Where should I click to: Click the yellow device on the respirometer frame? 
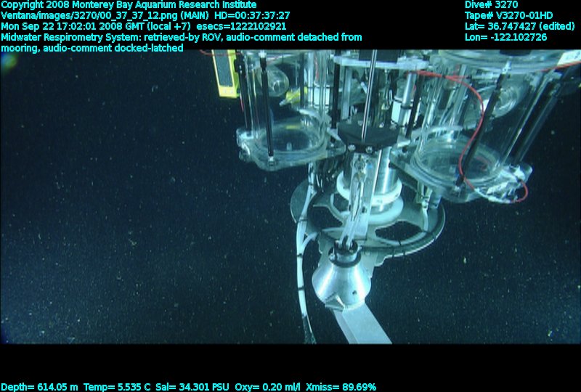[x=226, y=73]
